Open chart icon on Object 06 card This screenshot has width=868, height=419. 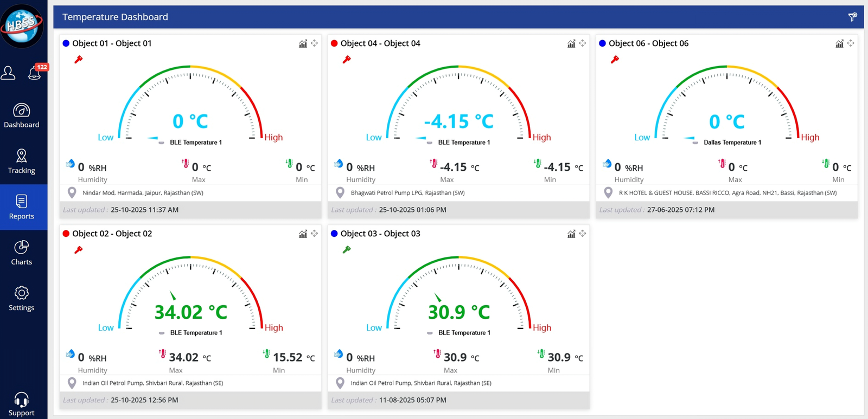pyautogui.click(x=839, y=43)
